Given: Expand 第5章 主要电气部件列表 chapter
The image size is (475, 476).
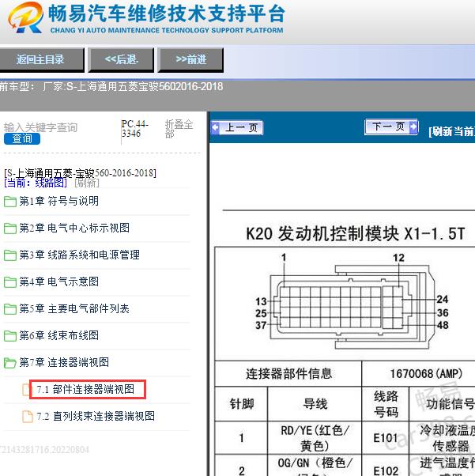Looking at the screenshot, I should click(x=74, y=308).
